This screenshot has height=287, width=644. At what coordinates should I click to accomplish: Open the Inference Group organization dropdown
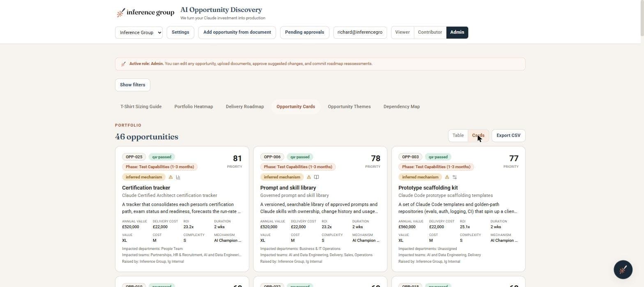point(139,32)
